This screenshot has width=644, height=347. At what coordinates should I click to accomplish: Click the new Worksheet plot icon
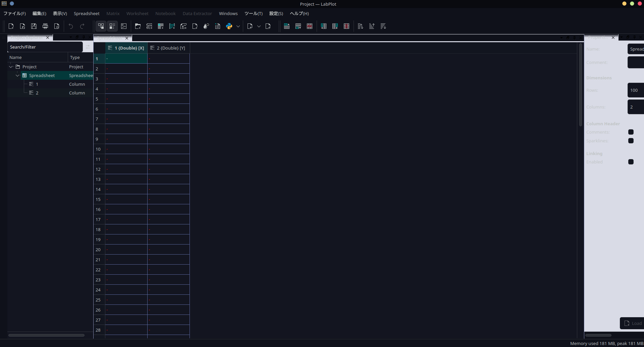point(183,26)
